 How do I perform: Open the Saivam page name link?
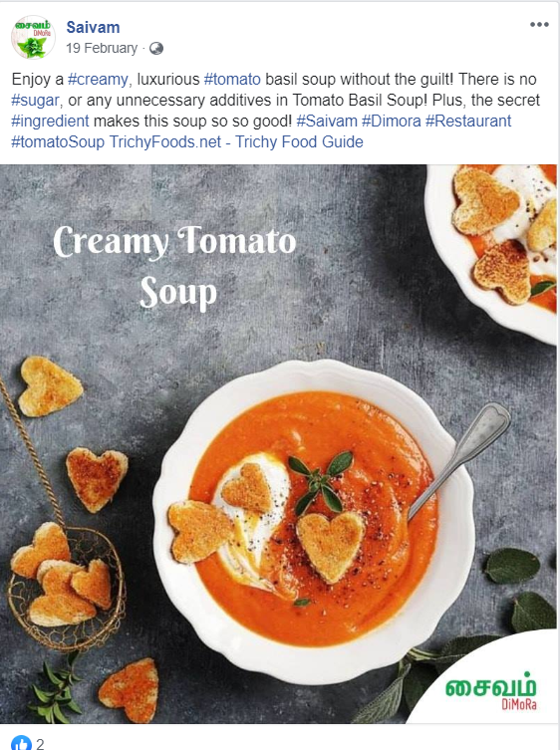[x=93, y=27]
